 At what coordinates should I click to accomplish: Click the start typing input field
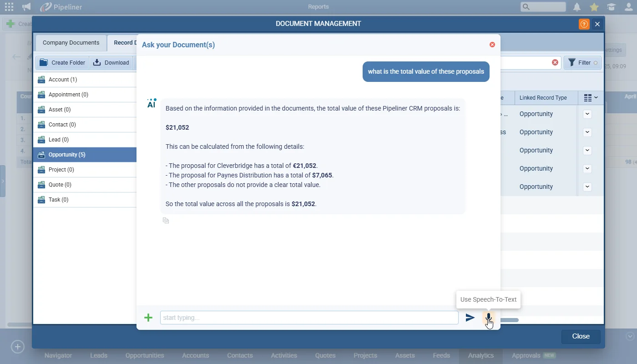pos(309,318)
